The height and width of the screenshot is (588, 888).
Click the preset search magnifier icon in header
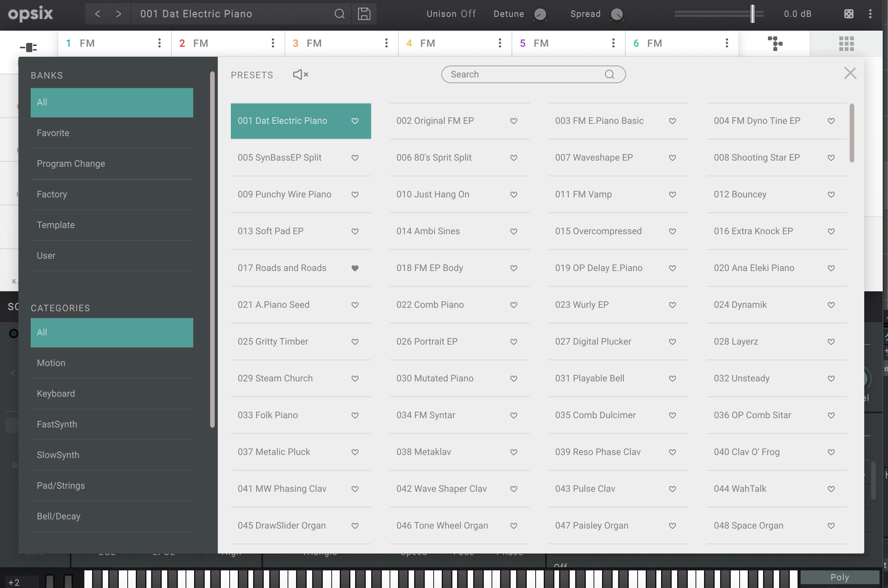339,14
